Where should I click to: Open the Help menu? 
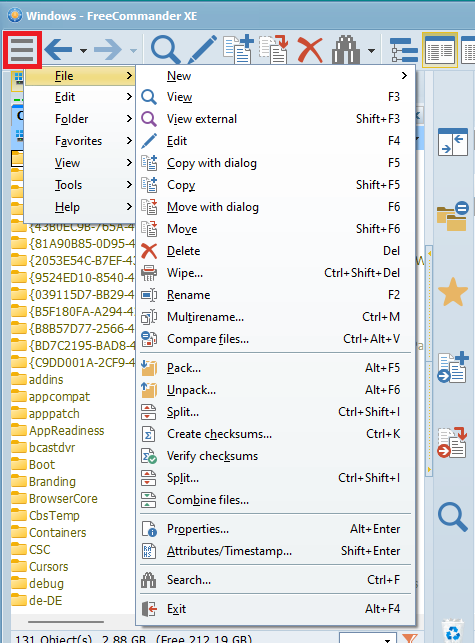pos(80,207)
